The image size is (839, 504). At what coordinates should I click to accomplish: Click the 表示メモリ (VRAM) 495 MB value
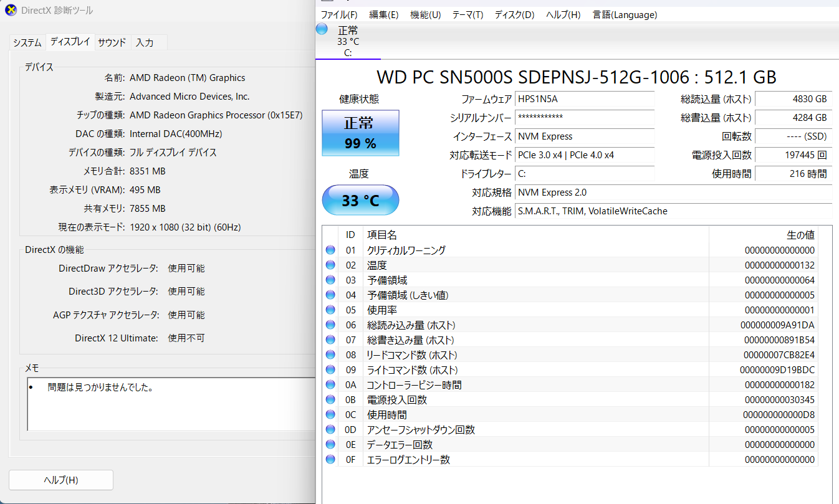145,190
